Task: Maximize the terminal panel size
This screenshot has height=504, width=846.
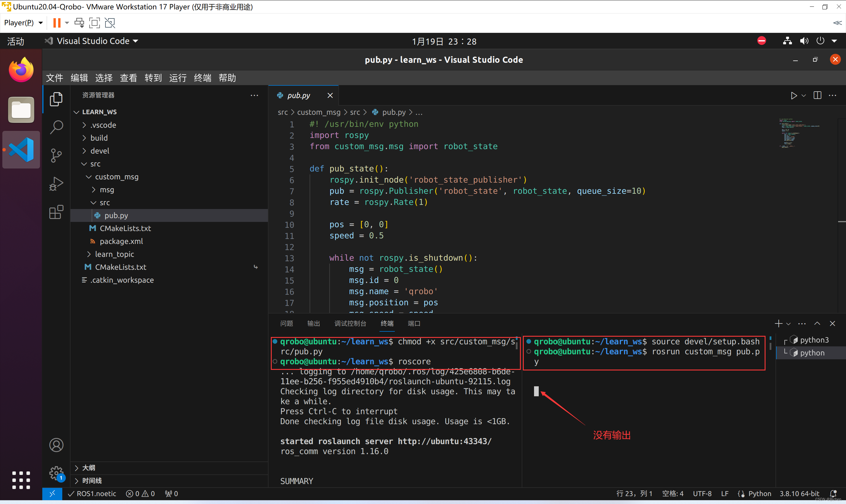Action: pos(817,324)
